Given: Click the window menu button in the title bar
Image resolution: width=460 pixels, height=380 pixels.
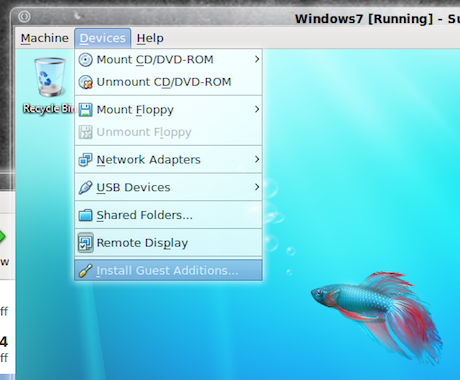Looking at the screenshot, I should click(x=24, y=16).
